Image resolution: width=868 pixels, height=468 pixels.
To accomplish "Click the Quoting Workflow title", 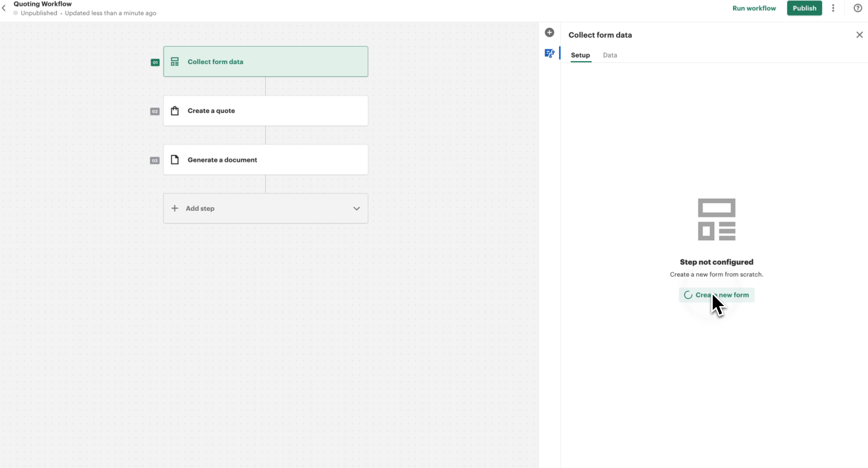I will (43, 4).
